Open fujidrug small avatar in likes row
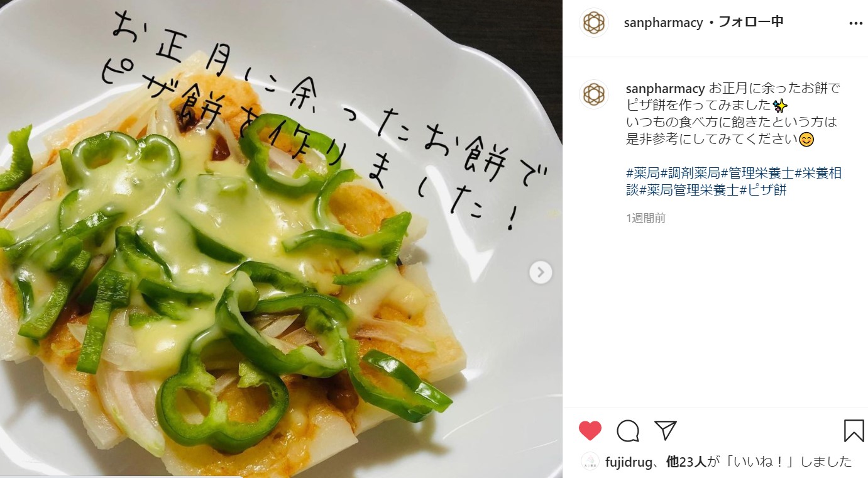 coord(590,462)
